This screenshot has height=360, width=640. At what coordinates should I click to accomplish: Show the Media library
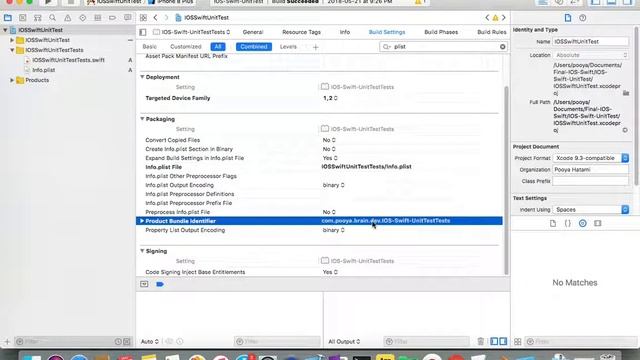598,224
